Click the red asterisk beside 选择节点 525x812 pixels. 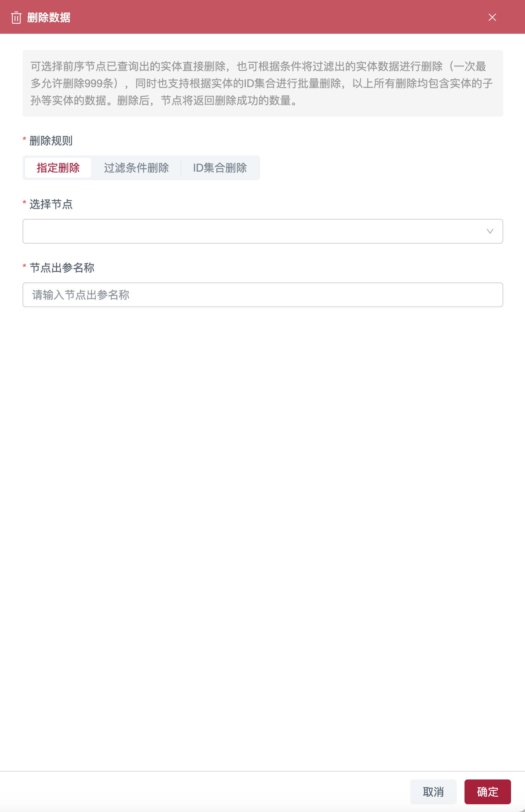click(24, 203)
